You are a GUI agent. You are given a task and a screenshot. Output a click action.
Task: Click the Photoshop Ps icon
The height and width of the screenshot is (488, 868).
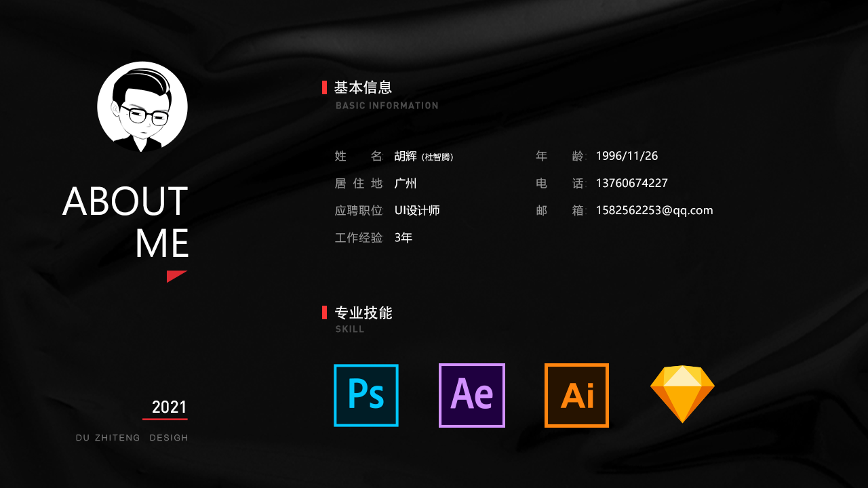click(366, 395)
